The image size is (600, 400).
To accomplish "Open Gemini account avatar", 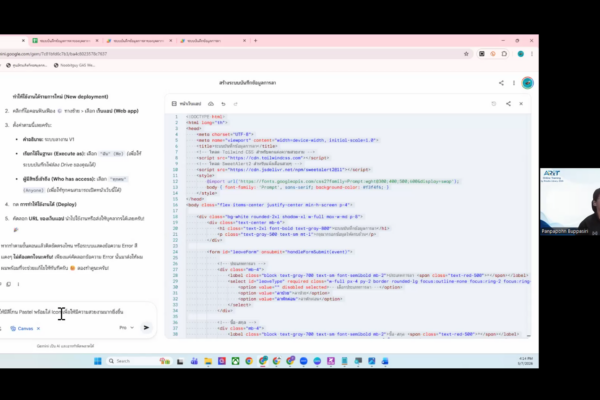I will point(528,83).
